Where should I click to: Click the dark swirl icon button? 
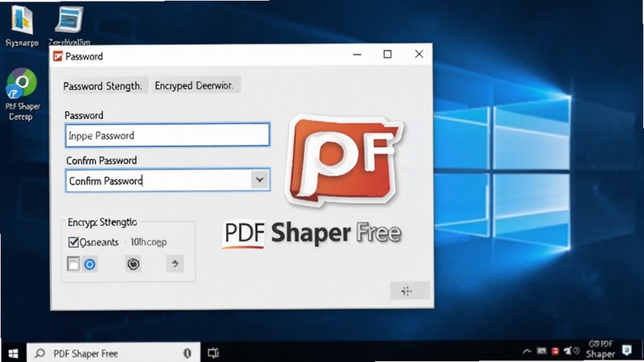pyautogui.click(x=134, y=264)
